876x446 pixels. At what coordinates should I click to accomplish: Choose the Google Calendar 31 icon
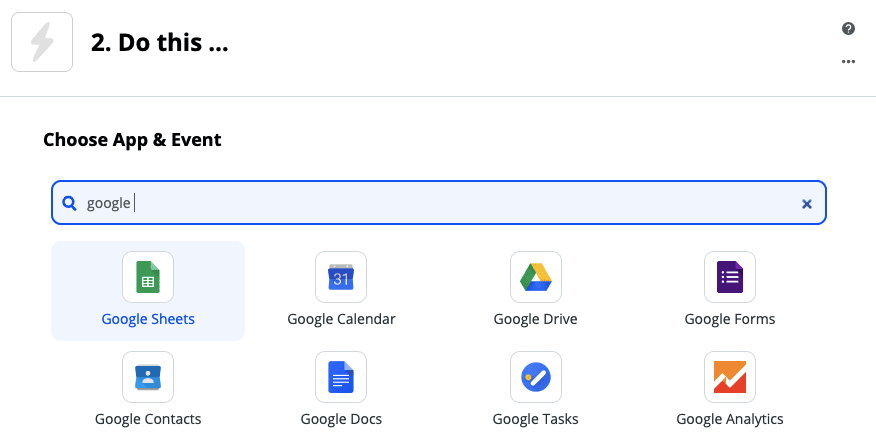click(341, 277)
